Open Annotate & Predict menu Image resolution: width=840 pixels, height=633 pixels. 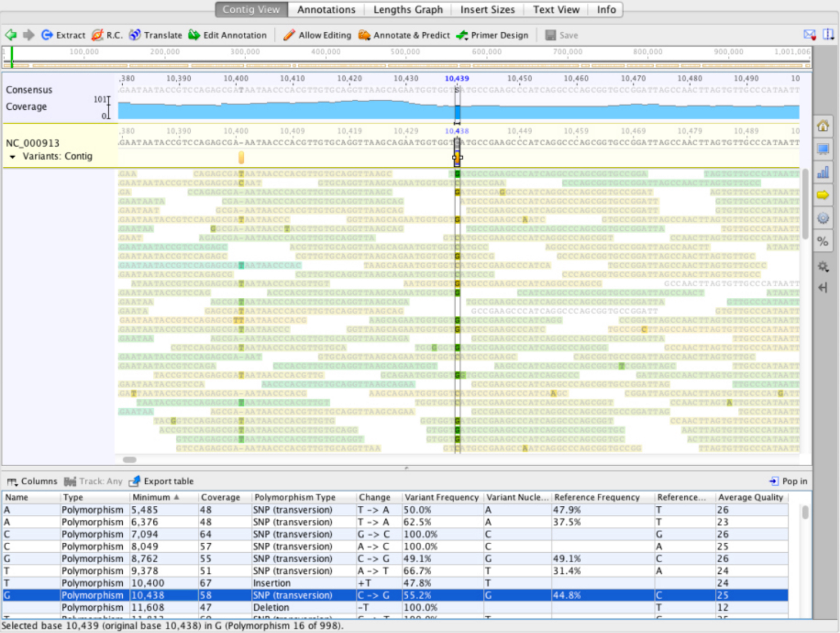pyautogui.click(x=404, y=35)
